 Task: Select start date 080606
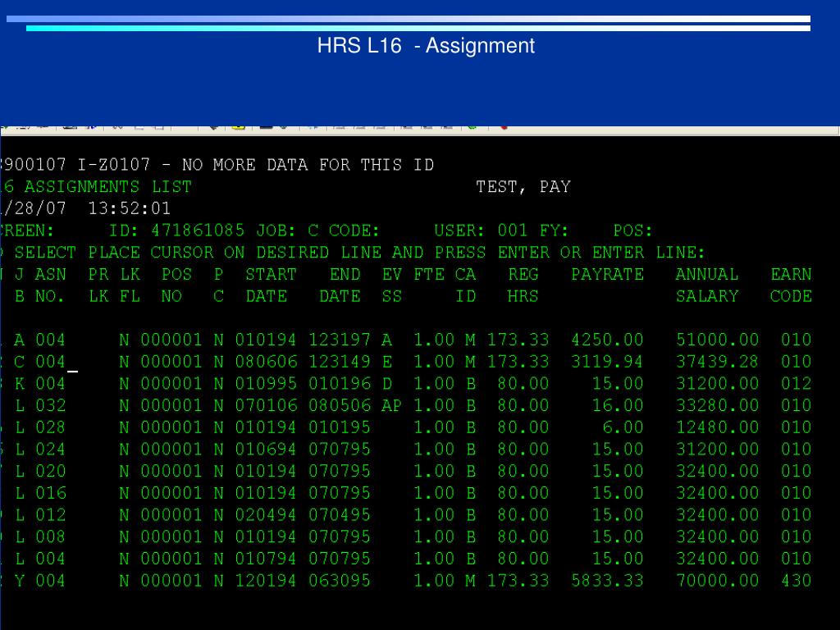coord(266,362)
